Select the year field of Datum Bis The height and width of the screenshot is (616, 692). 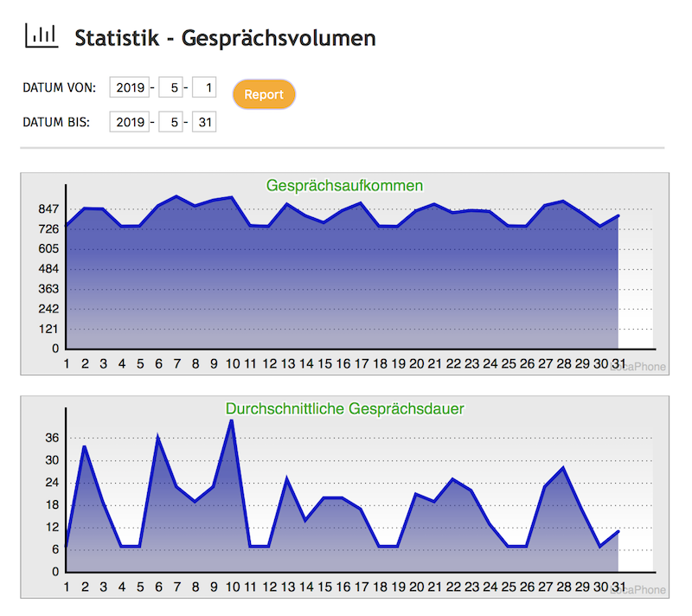pyautogui.click(x=130, y=122)
